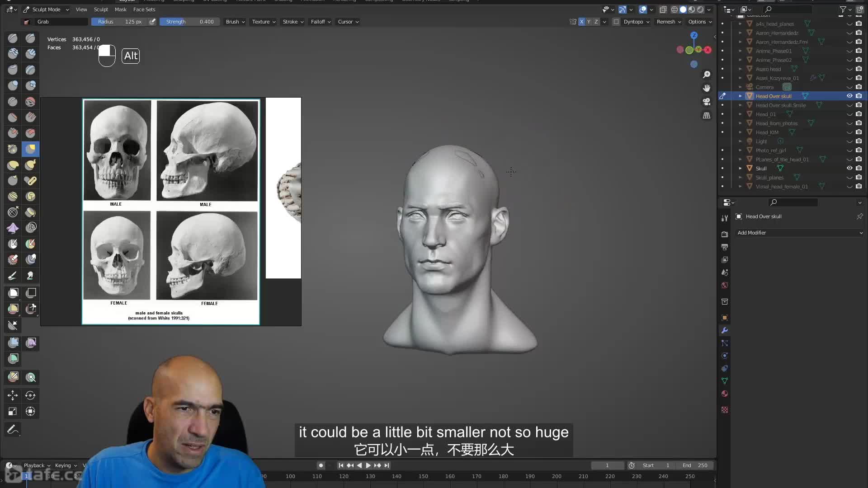Click the red X axis gizmo ball
Viewport: 868px width, 488px height.
click(708, 50)
